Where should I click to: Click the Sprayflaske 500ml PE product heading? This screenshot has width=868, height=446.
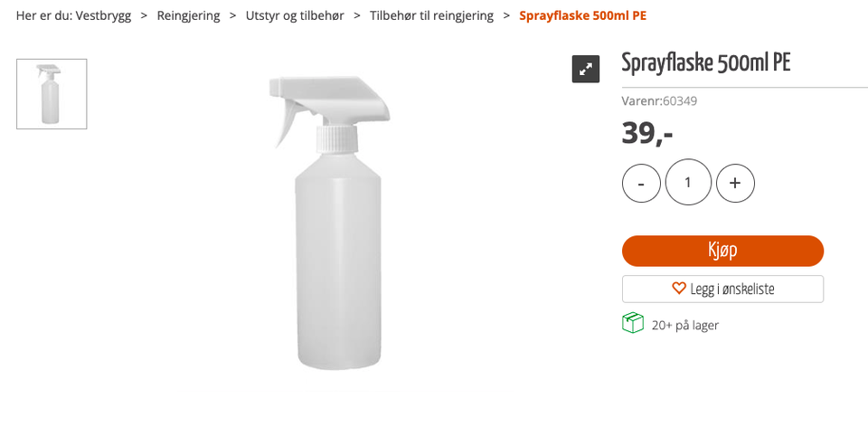coord(705,63)
